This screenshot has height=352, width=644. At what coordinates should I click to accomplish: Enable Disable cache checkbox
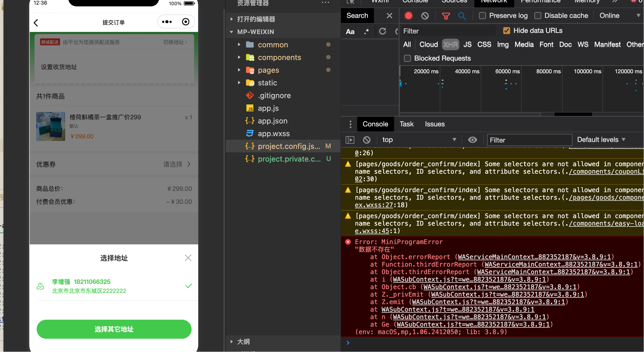pos(538,16)
